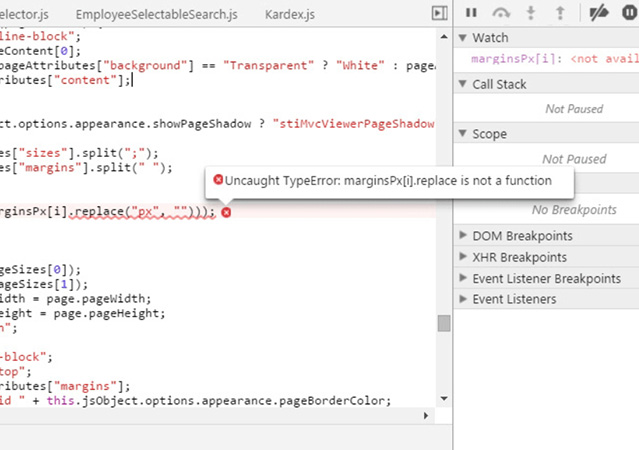Expand XHR Breakpoints section
Viewport: 639px width, 450px height.
click(x=463, y=257)
